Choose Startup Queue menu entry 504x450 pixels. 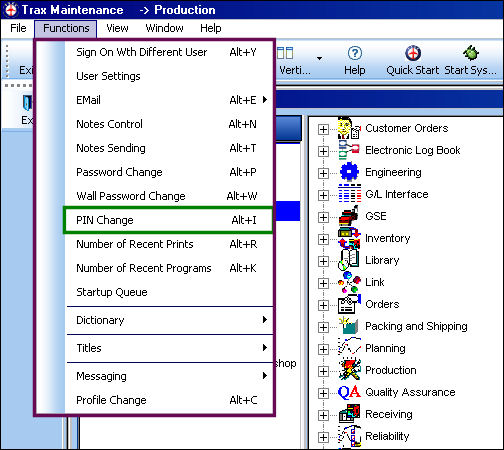169,292
